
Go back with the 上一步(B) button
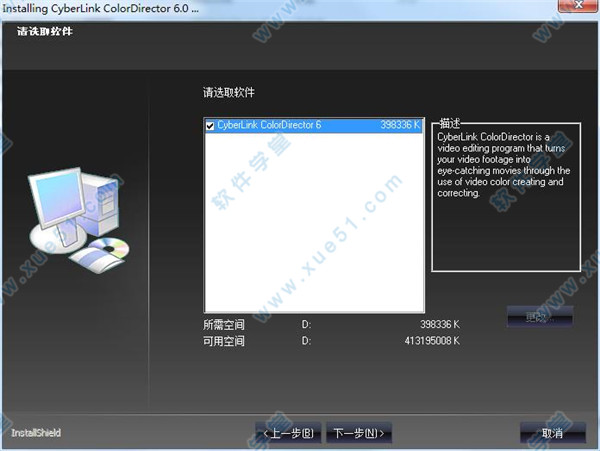pyautogui.click(x=288, y=433)
